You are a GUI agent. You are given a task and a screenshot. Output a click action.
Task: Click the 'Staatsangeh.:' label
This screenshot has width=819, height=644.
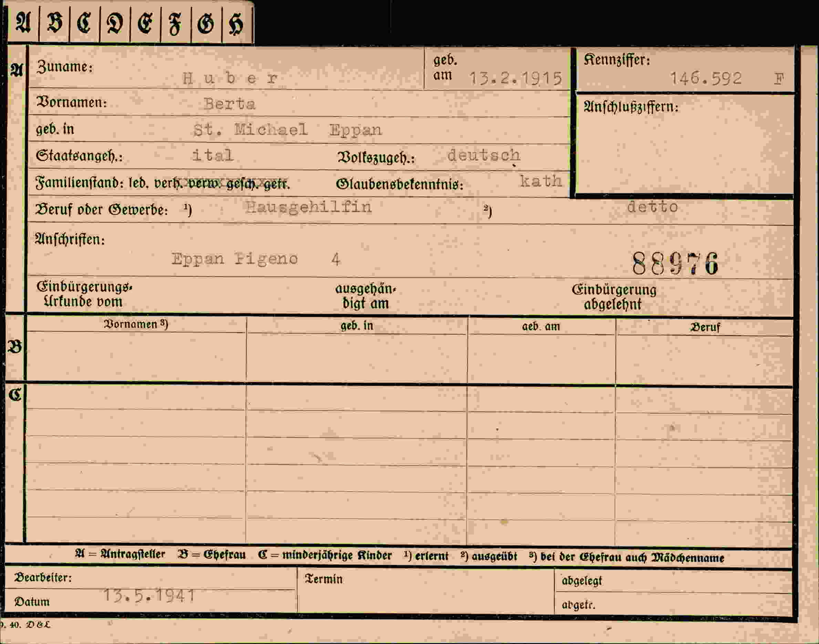coord(79,156)
